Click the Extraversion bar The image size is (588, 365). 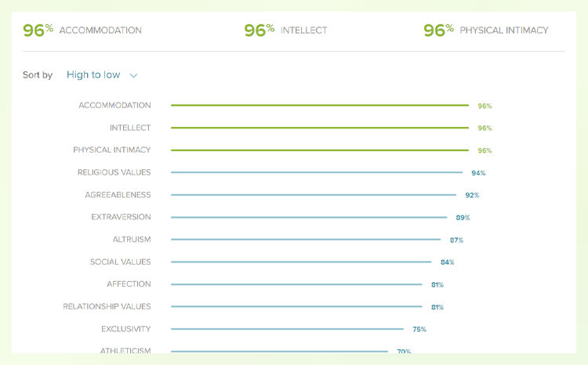309,217
